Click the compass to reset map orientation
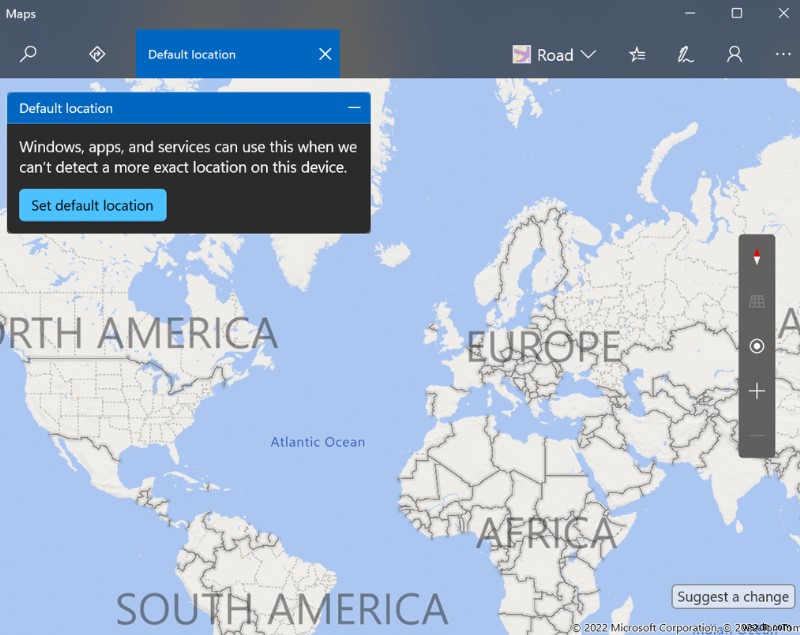The height and width of the screenshot is (635, 800). pyautogui.click(x=757, y=255)
